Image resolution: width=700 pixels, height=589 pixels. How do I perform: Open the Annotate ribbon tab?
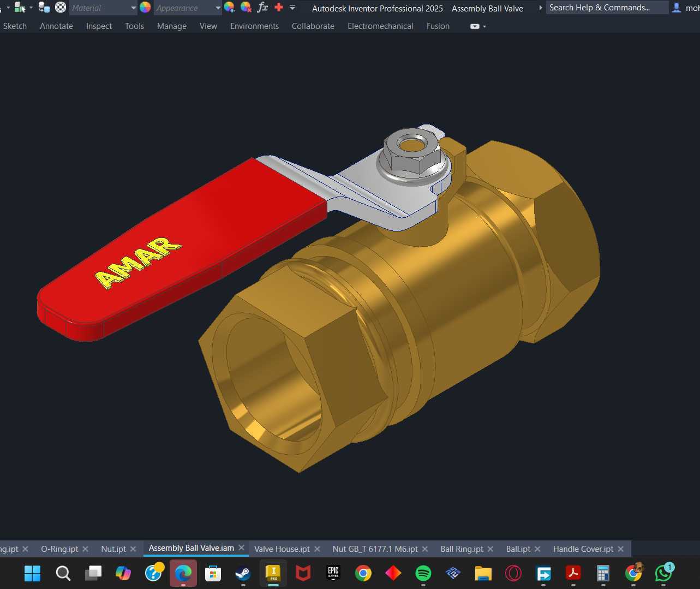[x=56, y=26]
